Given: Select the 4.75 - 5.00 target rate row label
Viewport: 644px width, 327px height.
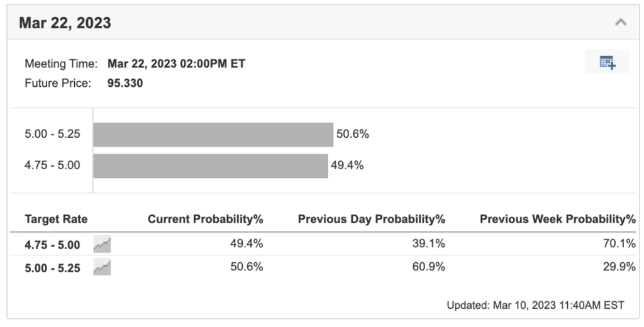Looking at the screenshot, I should coord(52,245).
